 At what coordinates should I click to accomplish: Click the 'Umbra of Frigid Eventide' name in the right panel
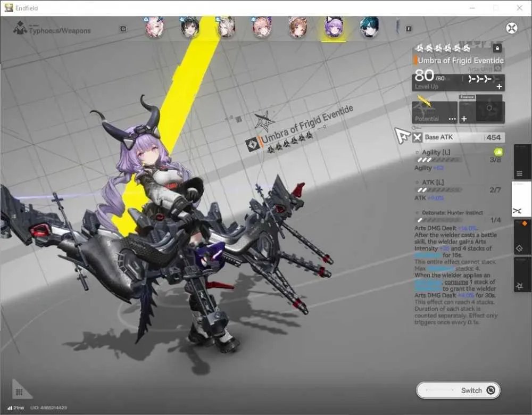(460, 61)
